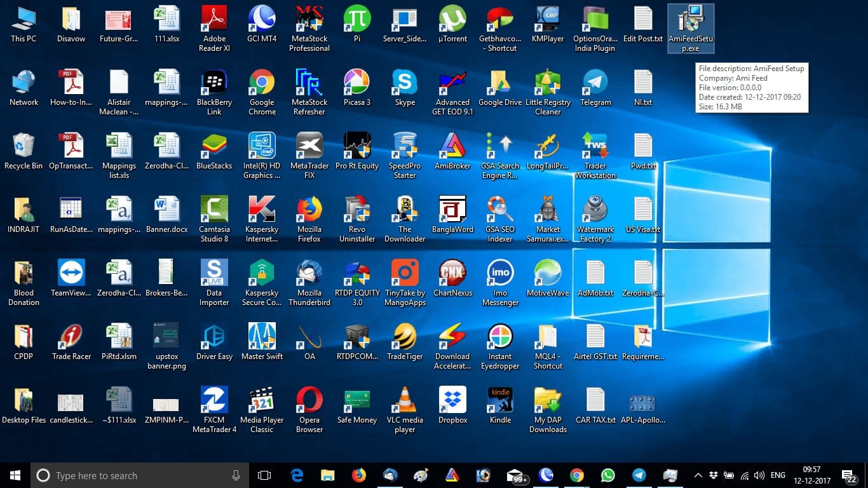Select the BlackBerry Link desktop icon
868x488 pixels.
point(214,92)
